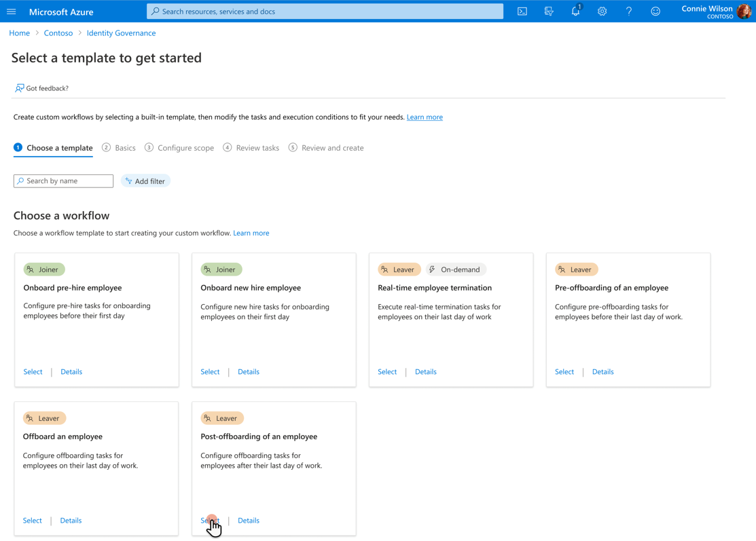Open the notifications bell
The width and height of the screenshot is (756, 541).
point(576,11)
